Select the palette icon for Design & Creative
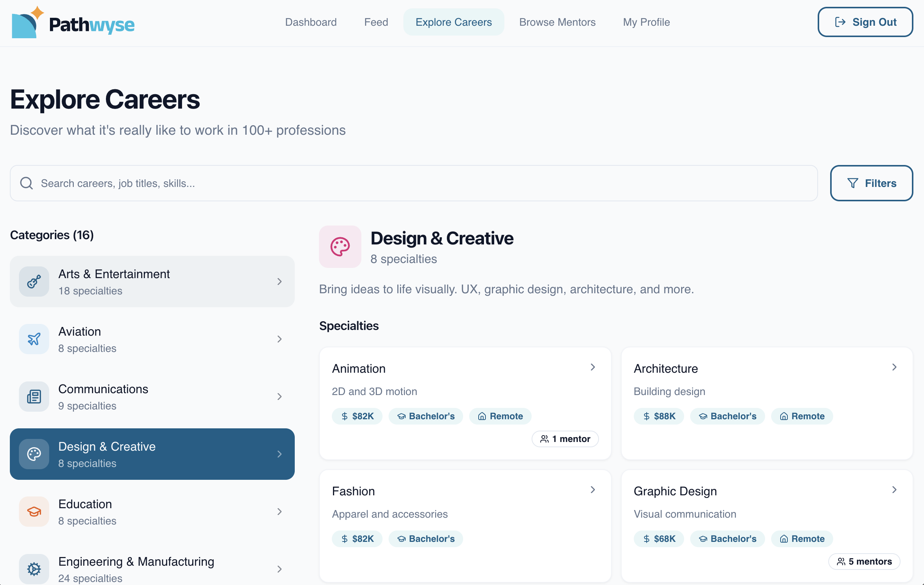Image resolution: width=924 pixels, height=585 pixels. click(34, 454)
